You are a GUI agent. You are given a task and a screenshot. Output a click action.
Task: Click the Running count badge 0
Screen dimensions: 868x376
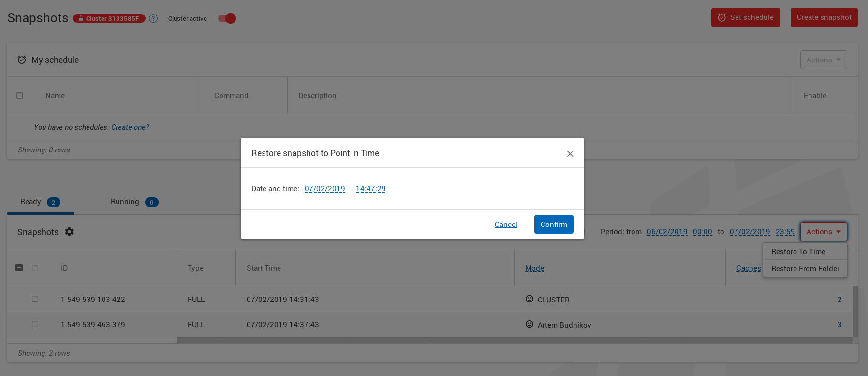[x=151, y=202]
